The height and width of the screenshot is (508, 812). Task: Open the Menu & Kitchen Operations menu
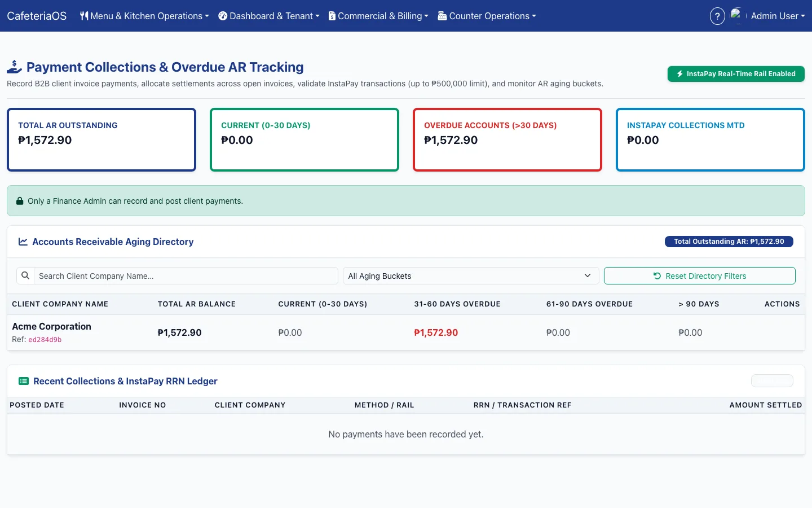[144, 16]
